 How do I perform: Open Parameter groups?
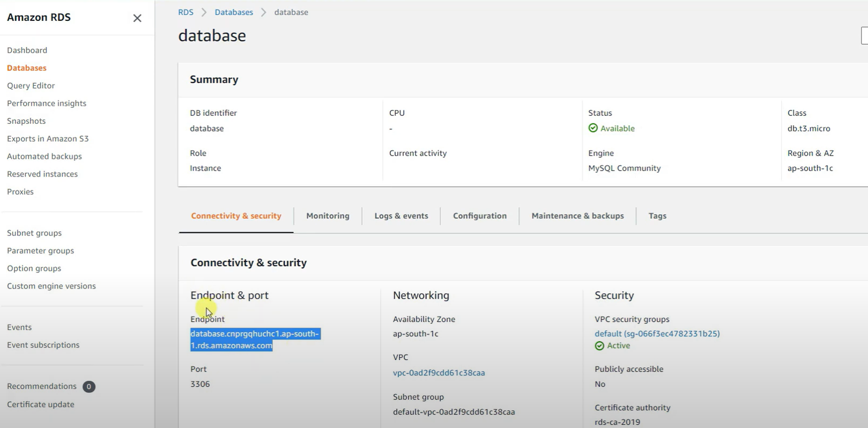[40, 251]
